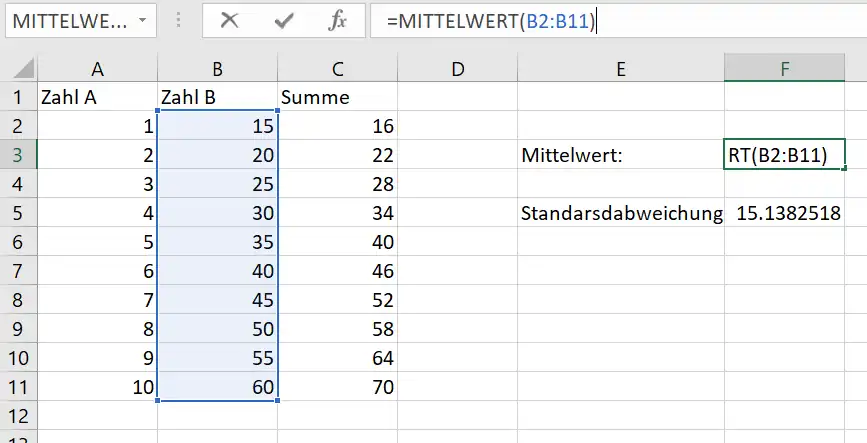Select row 3 header
Image resolution: width=867 pixels, height=443 pixels.
point(17,155)
